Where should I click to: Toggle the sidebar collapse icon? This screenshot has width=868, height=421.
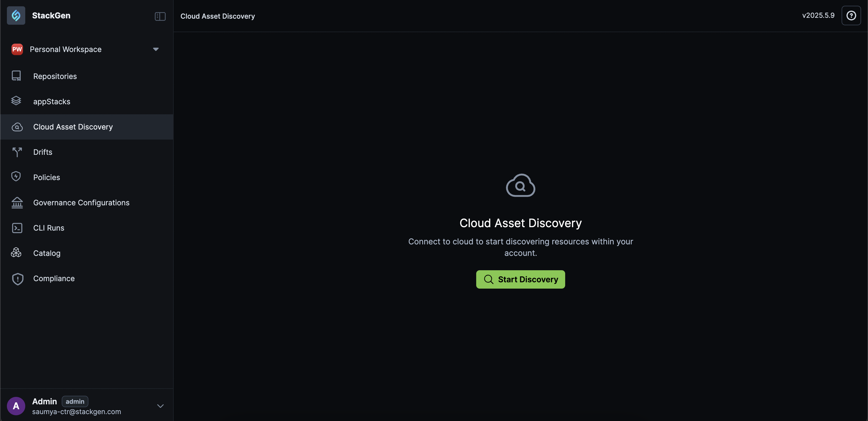tap(160, 16)
